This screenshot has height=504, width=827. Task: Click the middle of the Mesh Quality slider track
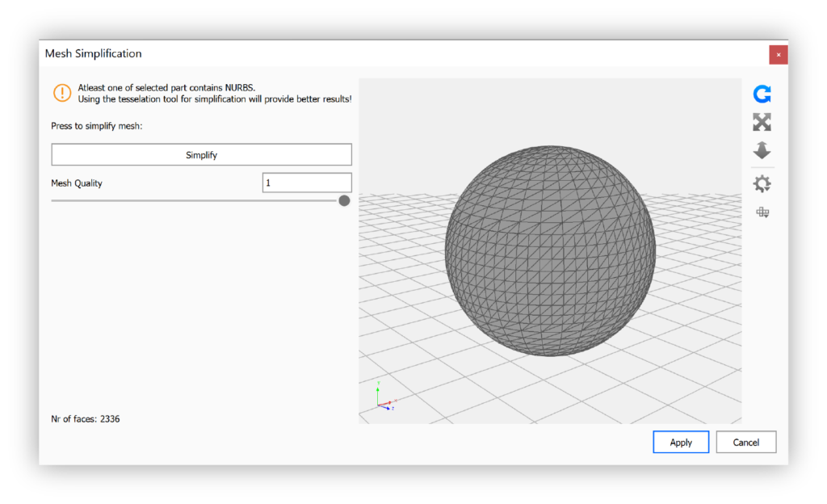point(198,200)
